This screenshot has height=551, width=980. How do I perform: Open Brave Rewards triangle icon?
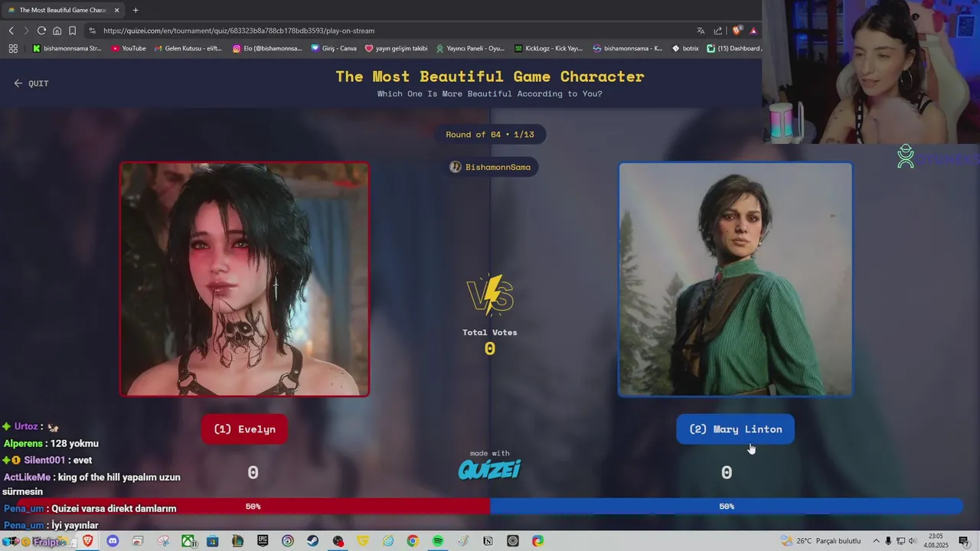753,31
